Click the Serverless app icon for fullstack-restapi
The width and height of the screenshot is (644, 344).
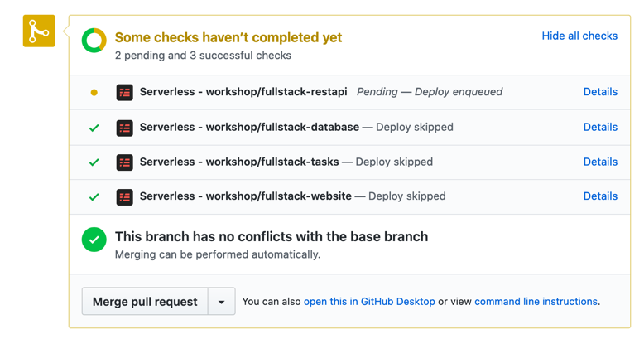point(124,93)
